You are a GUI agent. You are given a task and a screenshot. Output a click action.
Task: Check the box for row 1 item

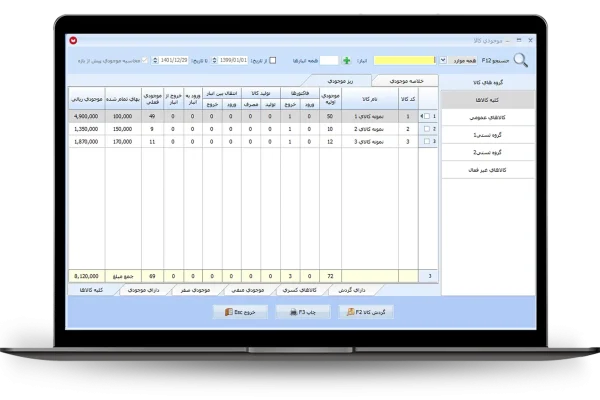click(426, 116)
